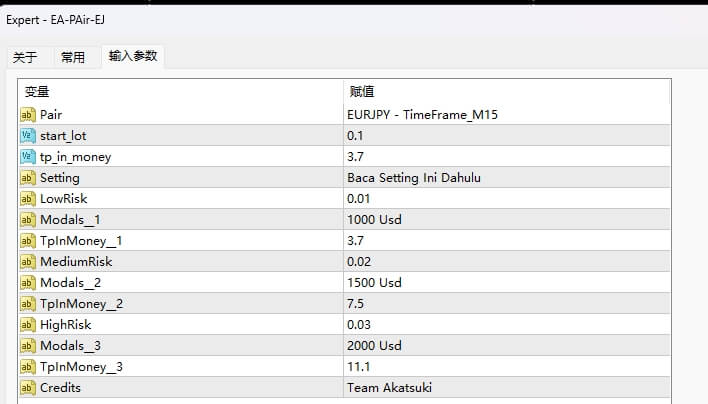The height and width of the screenshot is (404, 708).
Task: Open the 常用 tab
Action: [x=73, y=58]
